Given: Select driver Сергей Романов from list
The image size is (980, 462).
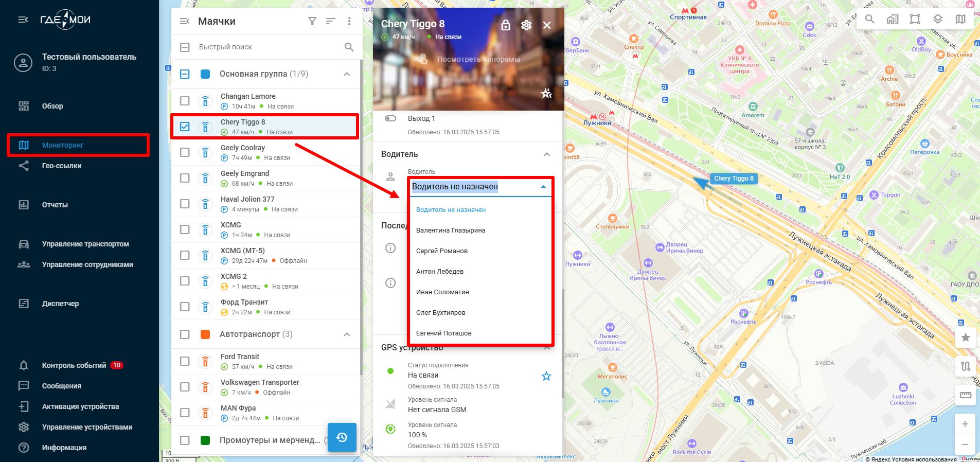Looking at the screenshot, I should click(x=441, y=251).
